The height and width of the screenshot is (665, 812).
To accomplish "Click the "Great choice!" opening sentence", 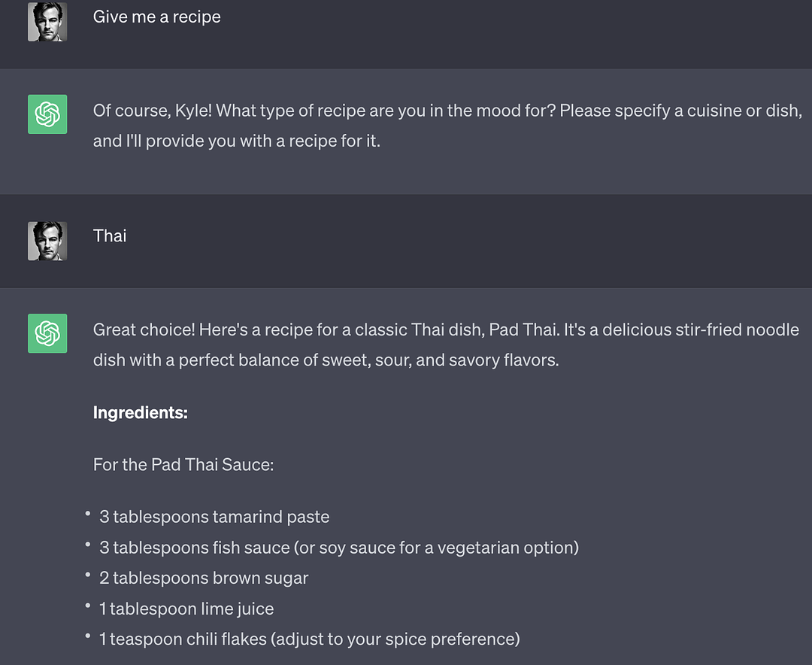I will pos(445,330).
